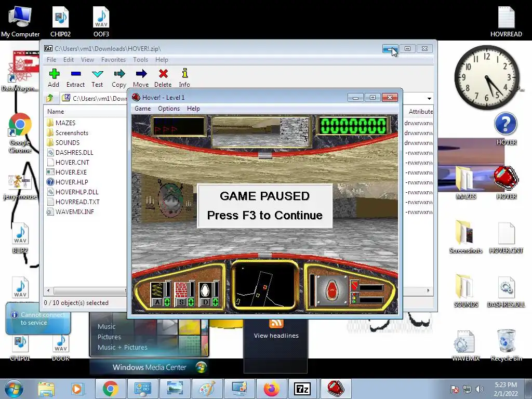Select the SOUNDS desktop folder
This screenshot has height=399, width=532.
click(466, 291)
